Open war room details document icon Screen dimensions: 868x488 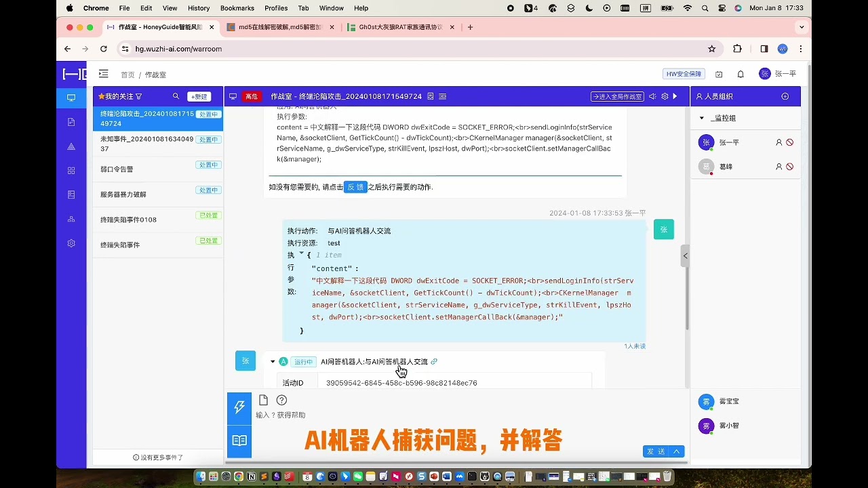[430, 96]
